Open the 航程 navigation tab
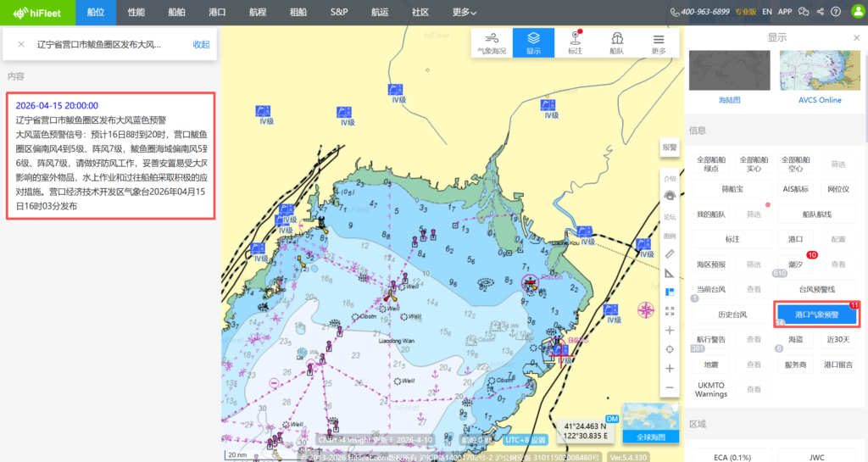 [258, 12]
